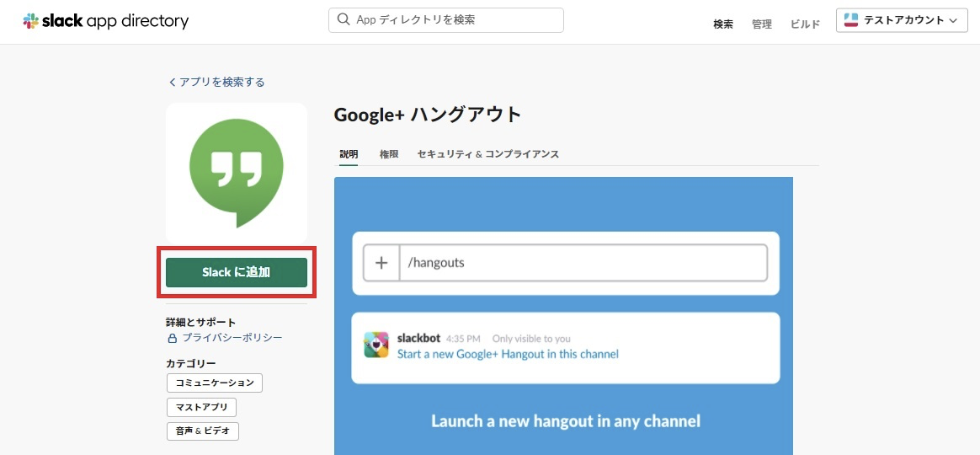Switch to the セキュリティ & コンプライアンス tab
The image size is (980, 455).
488,154
